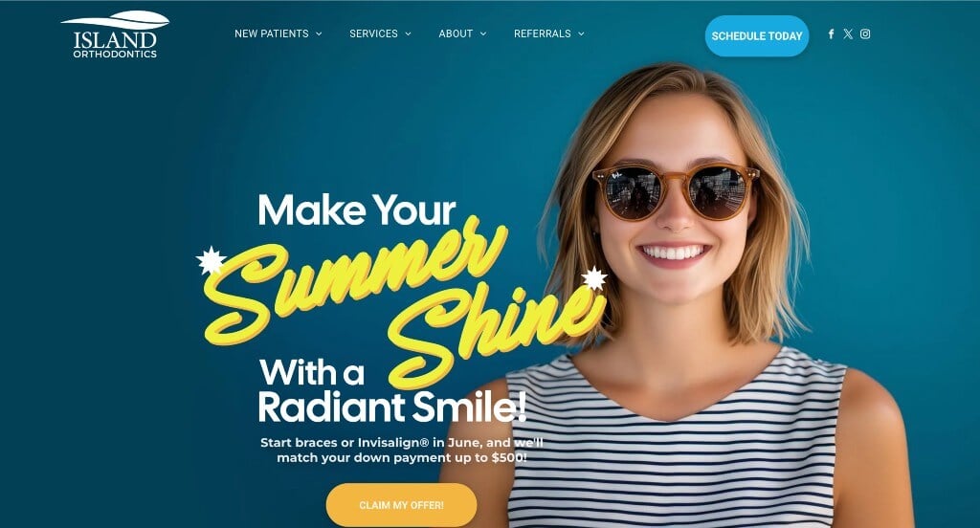
Task: Click the starburst sparkle beside Summer
Action: pos(211,260)
